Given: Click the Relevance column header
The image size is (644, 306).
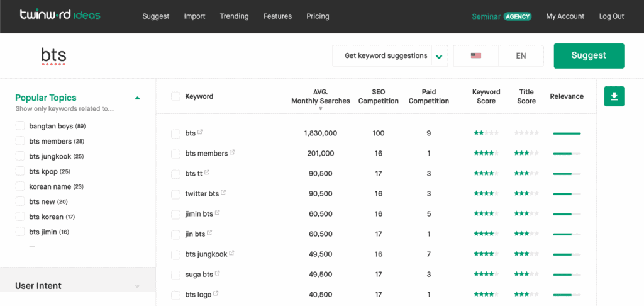Looking at the screenshot, I should (x=567, y=96).
